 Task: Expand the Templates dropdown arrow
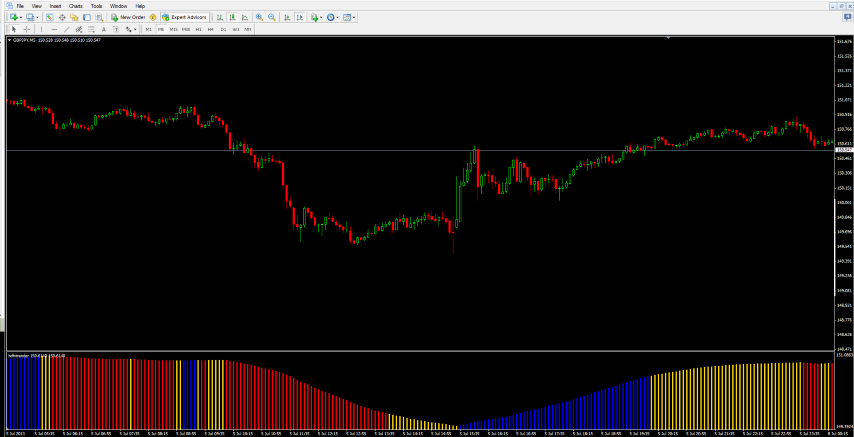(354, 17)
